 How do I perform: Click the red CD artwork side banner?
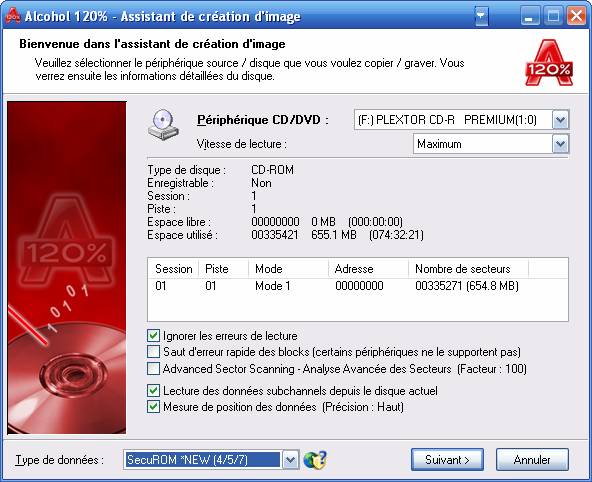(67, 268)
